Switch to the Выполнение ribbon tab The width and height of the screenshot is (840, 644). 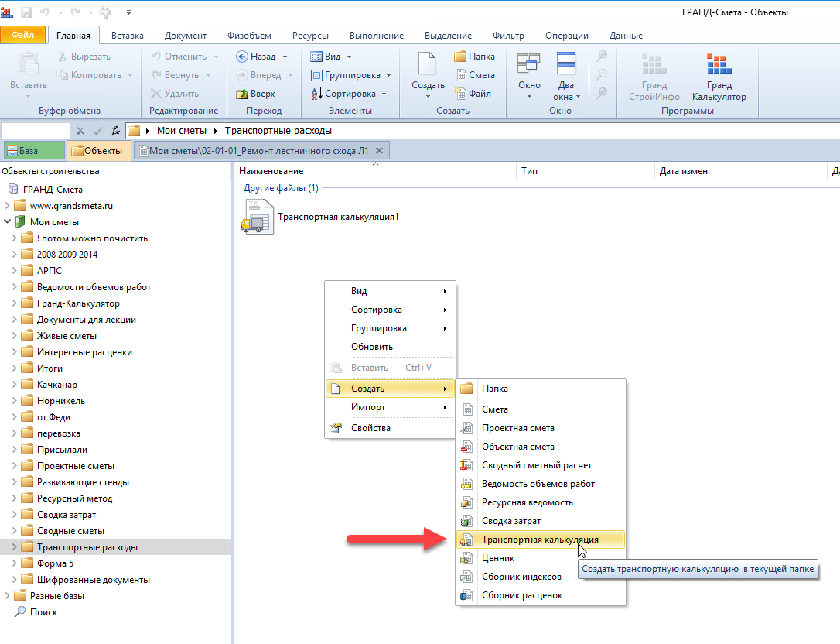[377, 36]
